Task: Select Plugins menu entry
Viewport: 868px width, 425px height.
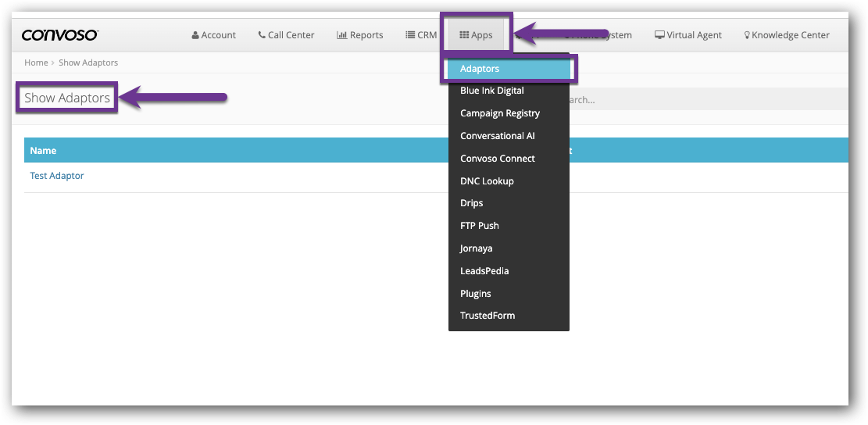Action: coord(509,294)
